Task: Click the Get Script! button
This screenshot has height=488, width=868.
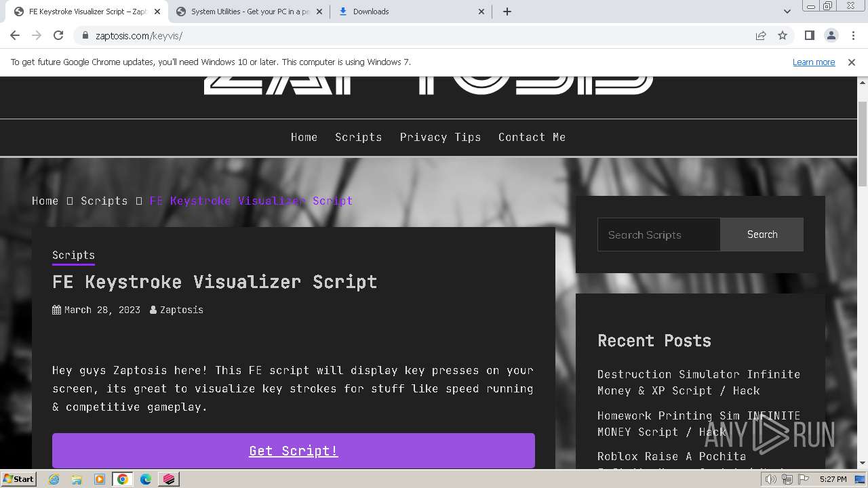Action: click(294, 451)
